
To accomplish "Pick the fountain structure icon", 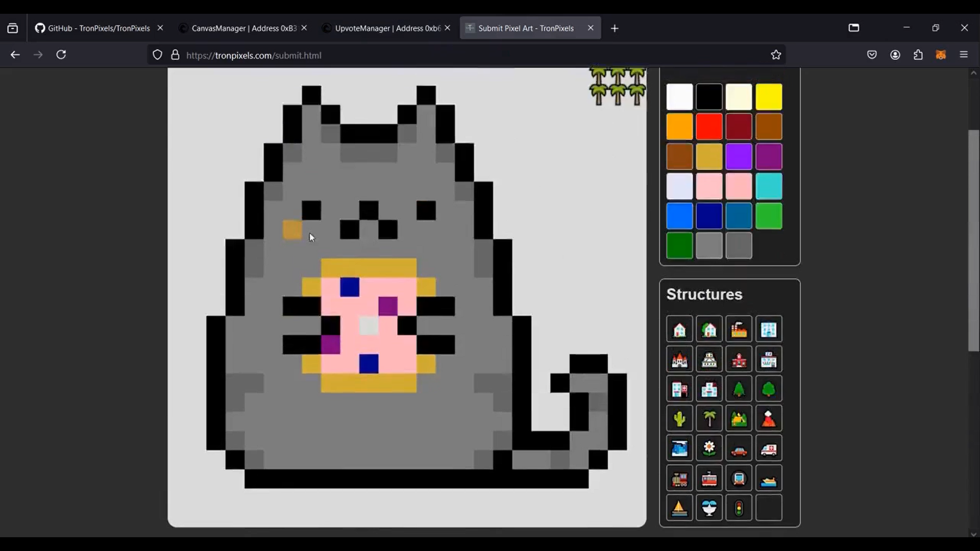I will (x=709, y=508).
